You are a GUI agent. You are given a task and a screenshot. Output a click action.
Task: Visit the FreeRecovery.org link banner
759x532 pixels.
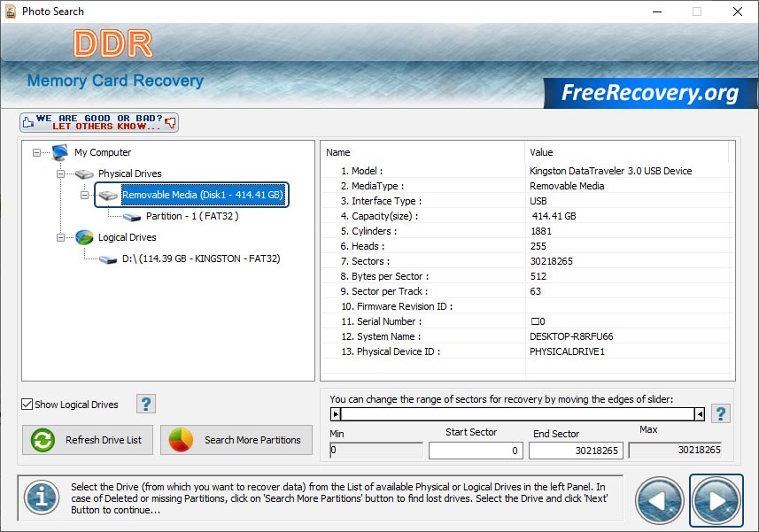pyautogui.click(x=649, y=93)
